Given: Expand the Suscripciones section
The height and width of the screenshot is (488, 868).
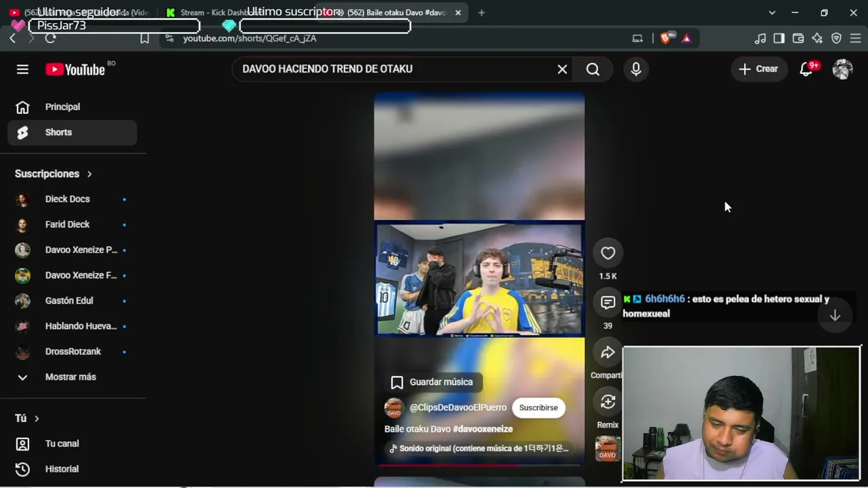Looking at the screenshot, I should coord(54,174).
